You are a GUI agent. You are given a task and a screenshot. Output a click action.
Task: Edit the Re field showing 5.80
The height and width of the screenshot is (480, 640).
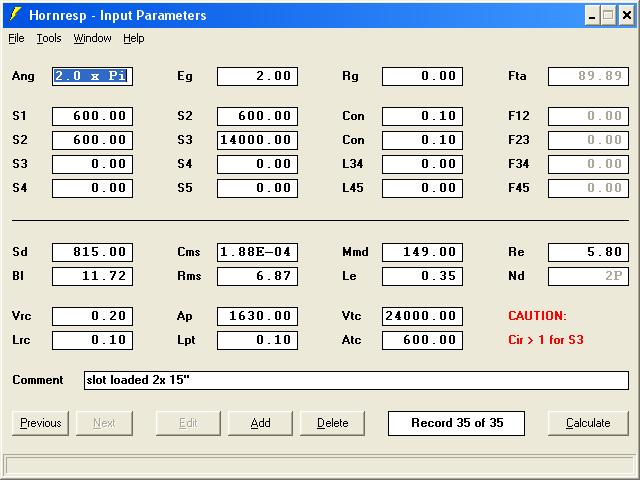click(588, 252)
